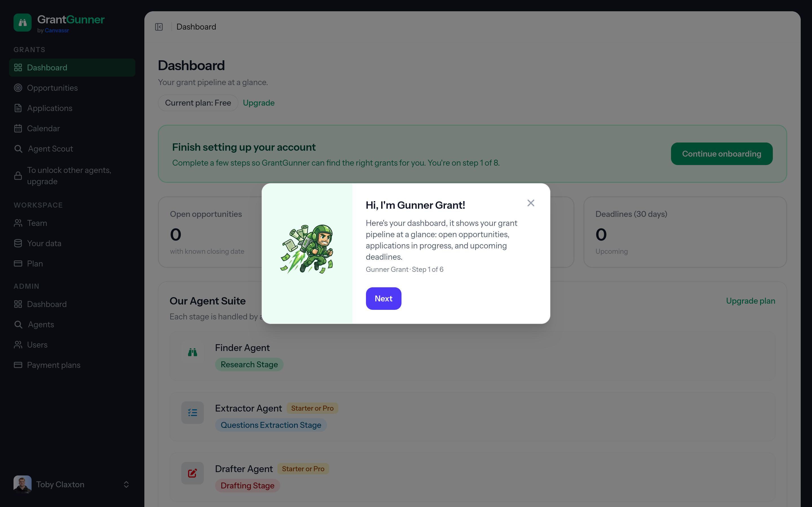The width and height of the screenshot is (812, 507).
Task: Click the GrantGunner binoculars logo icon
Action: [x=23, y=23]
